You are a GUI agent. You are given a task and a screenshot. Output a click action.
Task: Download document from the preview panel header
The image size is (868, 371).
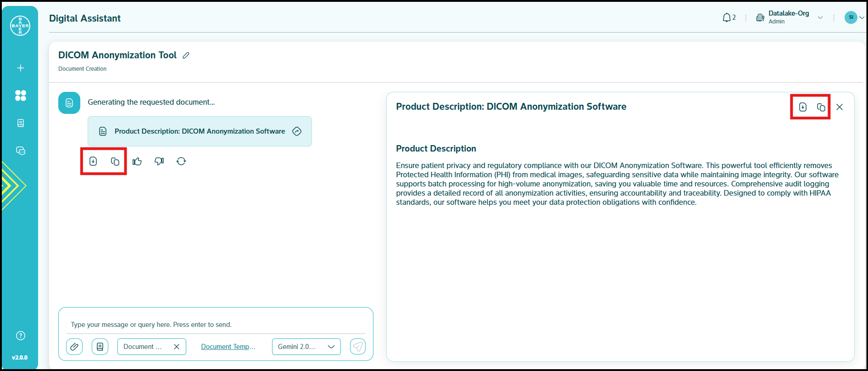click(x=803, y=107)
